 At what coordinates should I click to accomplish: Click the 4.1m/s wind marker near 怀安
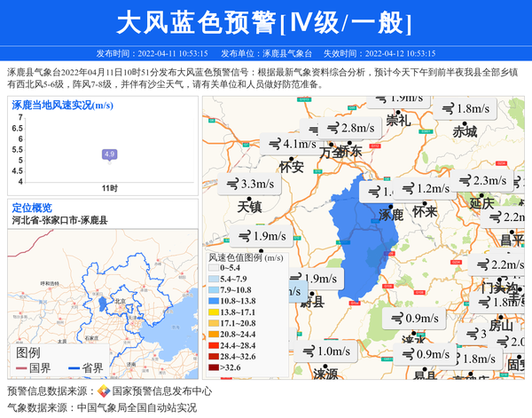[x=291, y=144]
